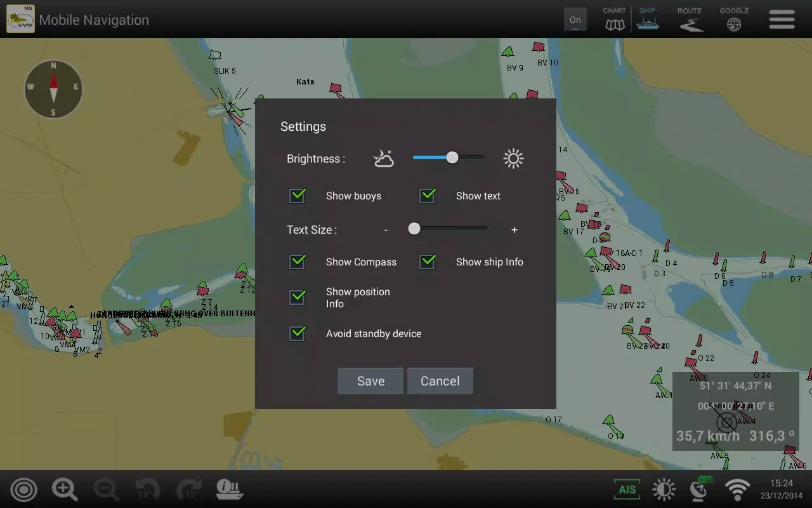The image size is (812, 508).
Task: Tap the center-on-position target icon
Action: coord(23,489)
